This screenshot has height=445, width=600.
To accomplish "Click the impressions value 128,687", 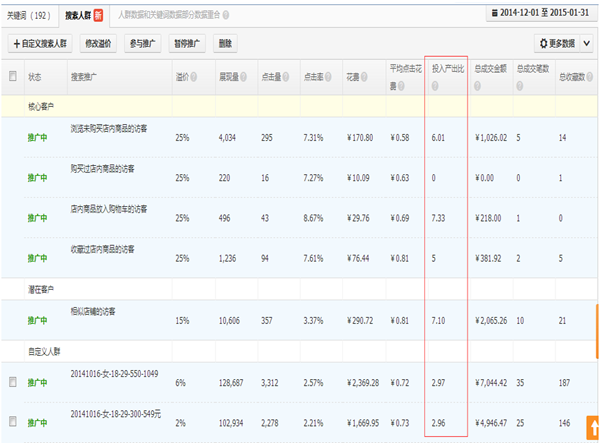I will pos(231,383).
